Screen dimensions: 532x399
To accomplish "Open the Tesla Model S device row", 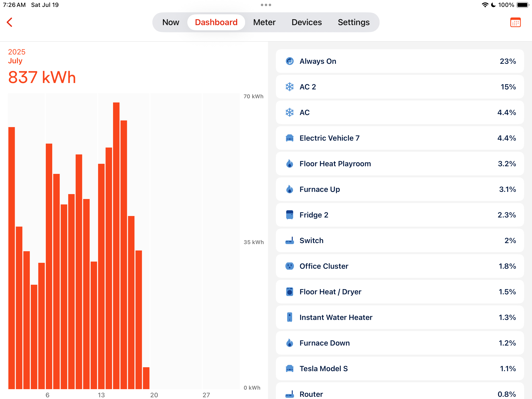I will (x=400, y=368).
